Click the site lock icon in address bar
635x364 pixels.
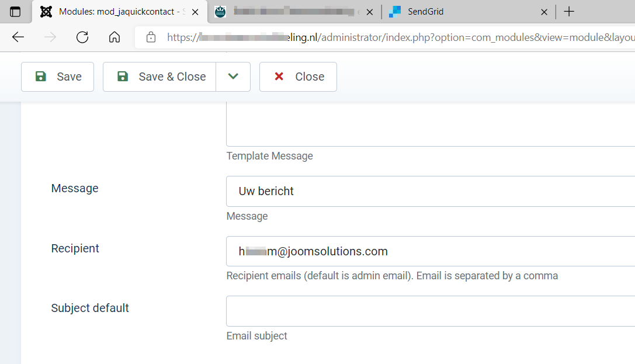(x=151, y=37)
